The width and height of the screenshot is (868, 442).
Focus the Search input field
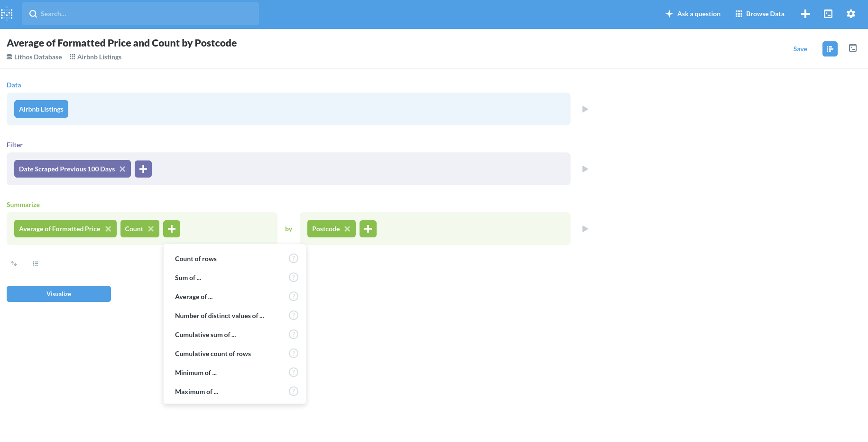click(x=140, y=14)
